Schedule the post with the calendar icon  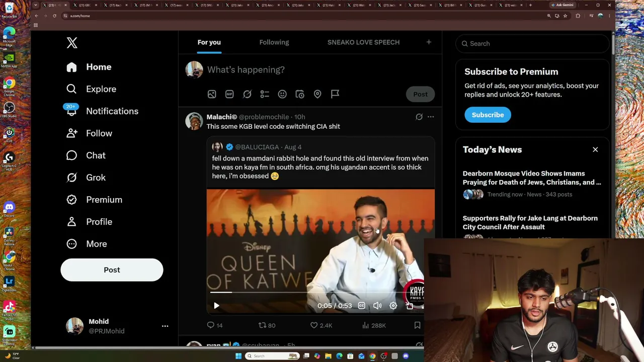tap(300, 94)
